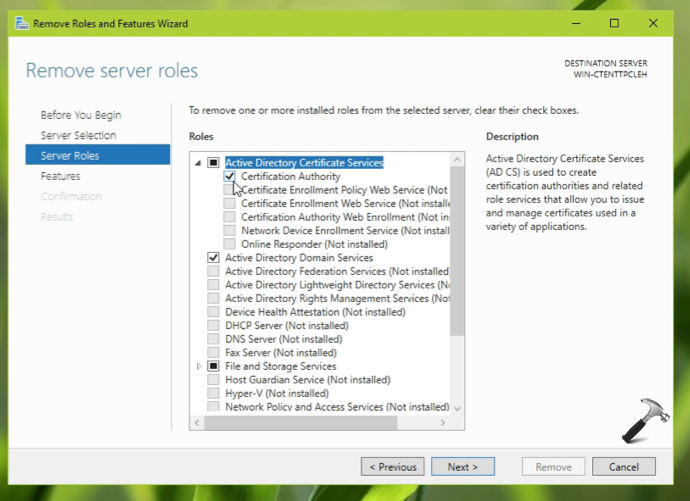Collapse Active Directory Certificate Services tree node
The width and height of the screenshot is (690, 501).
click(x=198, y=163)
